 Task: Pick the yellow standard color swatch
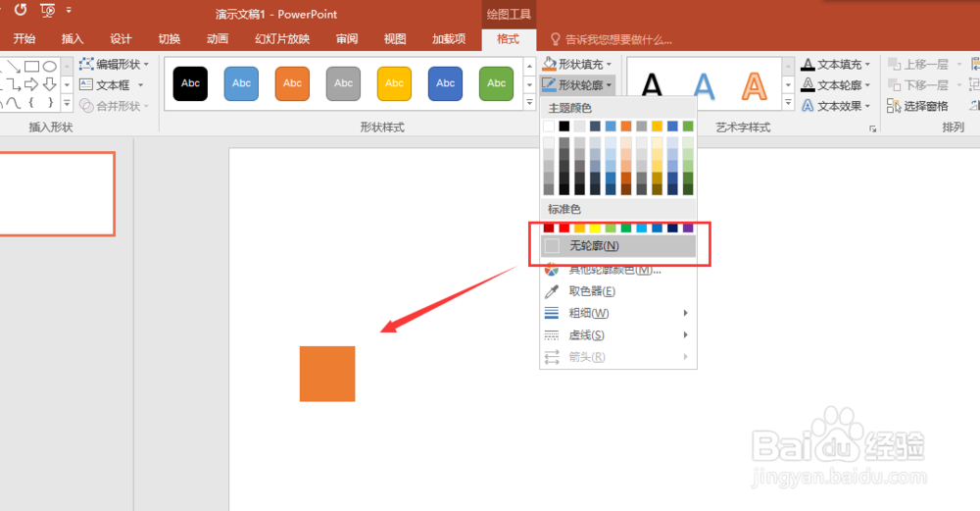point(595,228)
